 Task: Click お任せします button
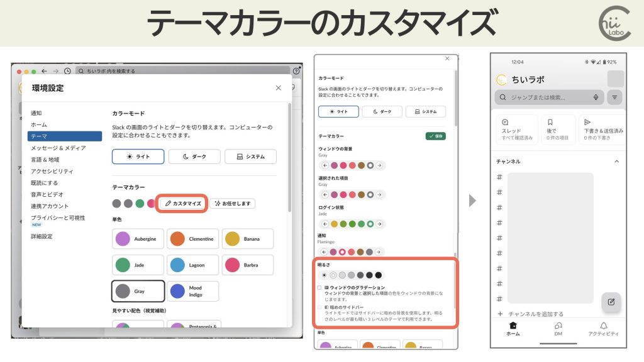(233, 204)
